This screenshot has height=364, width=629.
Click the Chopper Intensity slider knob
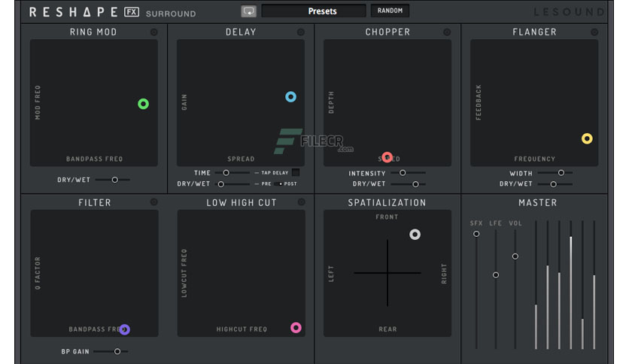[x=403, y=173]
